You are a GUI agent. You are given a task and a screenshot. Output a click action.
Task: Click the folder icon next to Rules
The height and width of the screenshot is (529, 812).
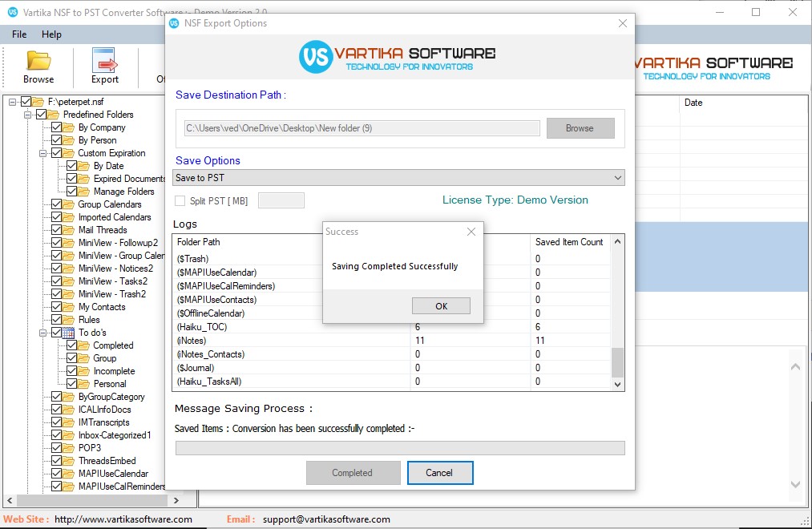68,320
